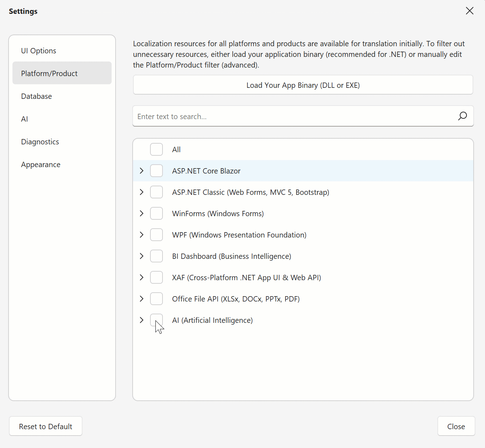This screenshot has width=485, height=448.
Task: Select 'WPF (Windows Presentation Foundation)' row text
Action: (x=239, y=235)
